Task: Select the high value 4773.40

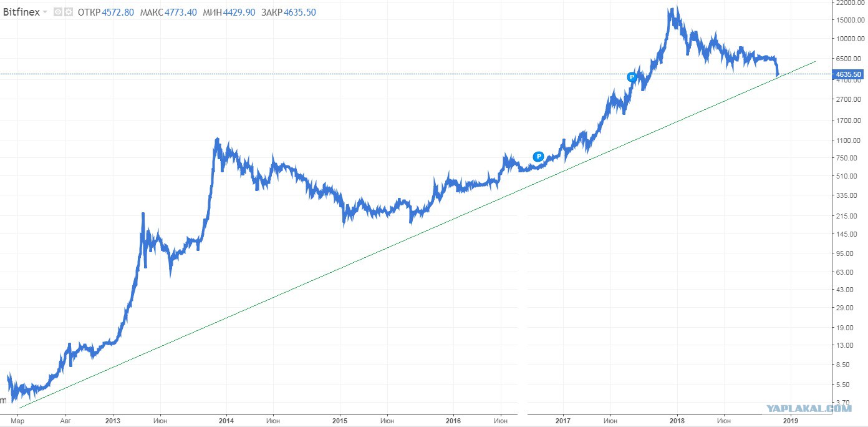Action: 180,12
